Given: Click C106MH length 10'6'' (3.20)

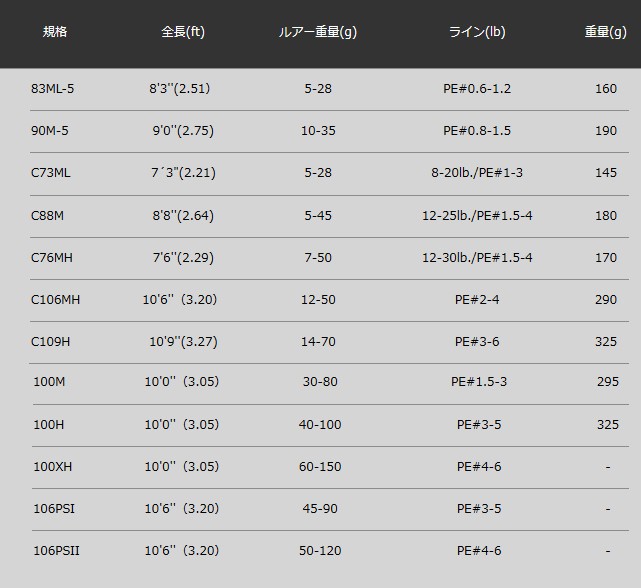Looking at the screenshot, I should [x=179, y=300].
